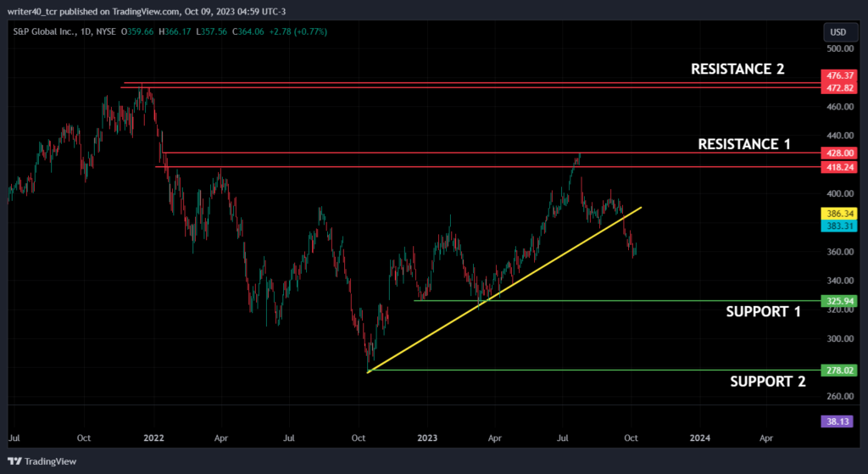Click the RESISTANCE 1 text annotation
Viewport: 868px width, 474px height.
point(744,144)
